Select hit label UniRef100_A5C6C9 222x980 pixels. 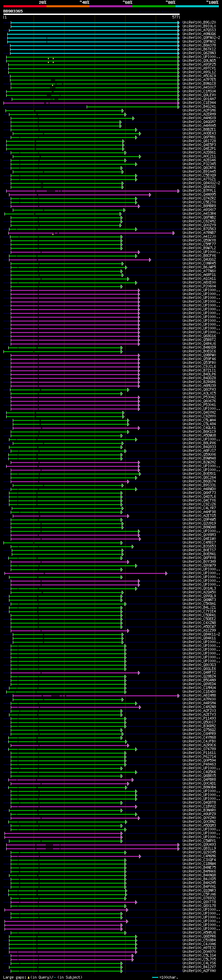click(199, 76)
